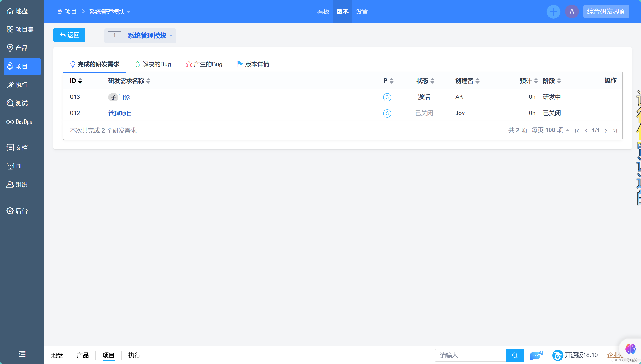
Task: Click the 请输入 search input field
Action: [470, 355]
